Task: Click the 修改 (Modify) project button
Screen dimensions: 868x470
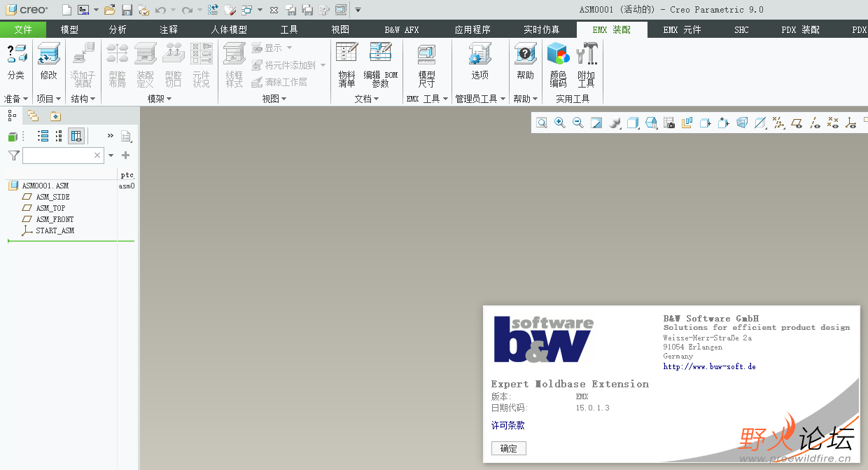Action: [x=48, y=63]
